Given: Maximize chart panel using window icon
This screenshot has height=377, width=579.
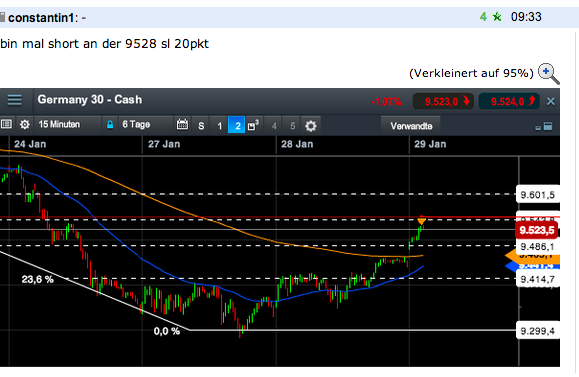Looking at the screenshot, I should point(548,126).
